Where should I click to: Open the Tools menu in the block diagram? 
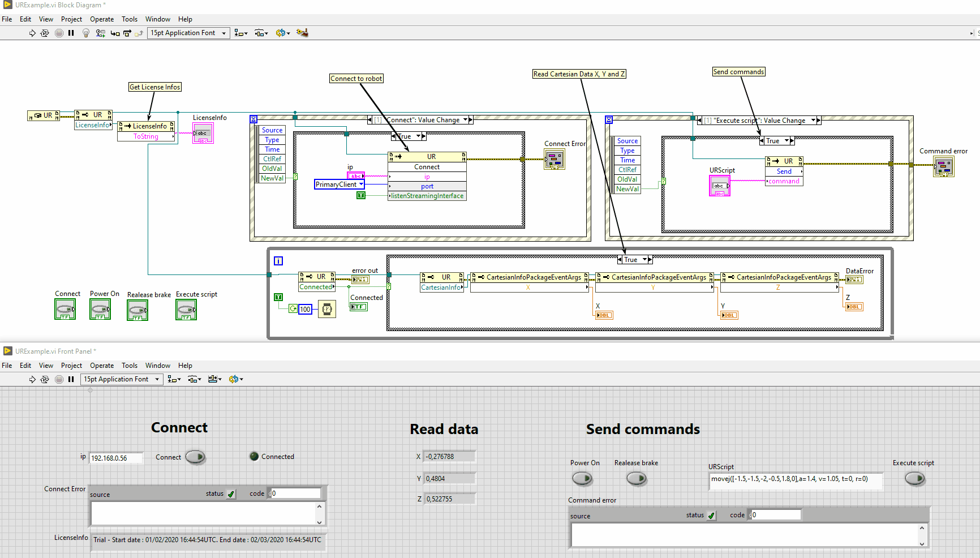(x=130, y=19)
